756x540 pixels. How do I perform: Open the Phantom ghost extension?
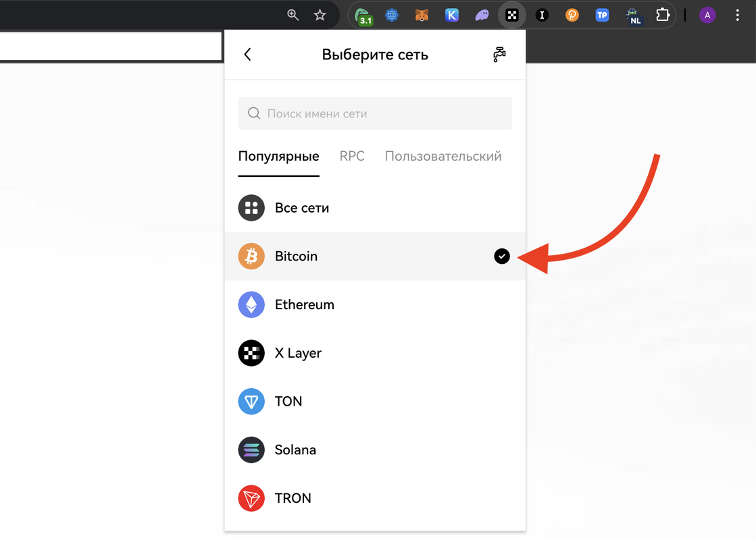coord(482,16)
